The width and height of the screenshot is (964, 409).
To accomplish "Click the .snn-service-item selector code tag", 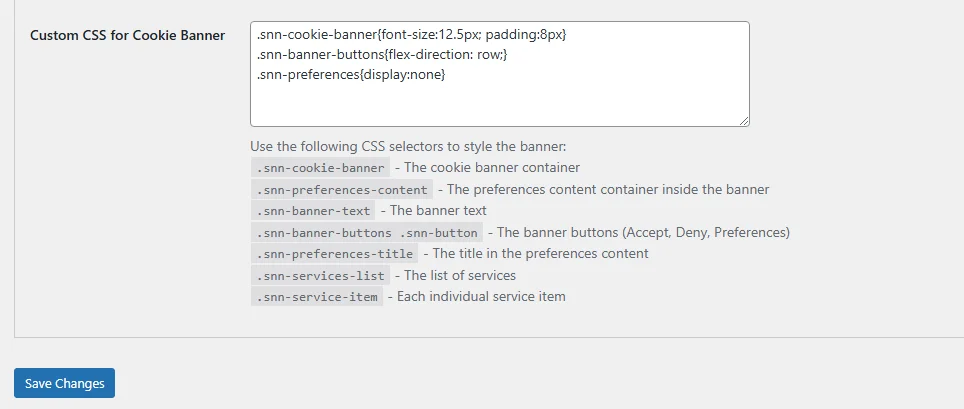I will click(316, 297).
